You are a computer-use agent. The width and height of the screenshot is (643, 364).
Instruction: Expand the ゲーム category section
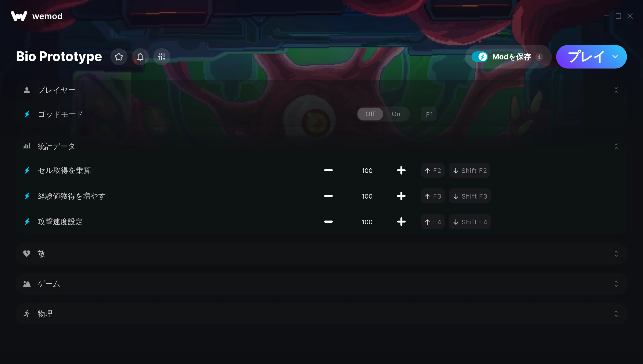pos(322,284)
